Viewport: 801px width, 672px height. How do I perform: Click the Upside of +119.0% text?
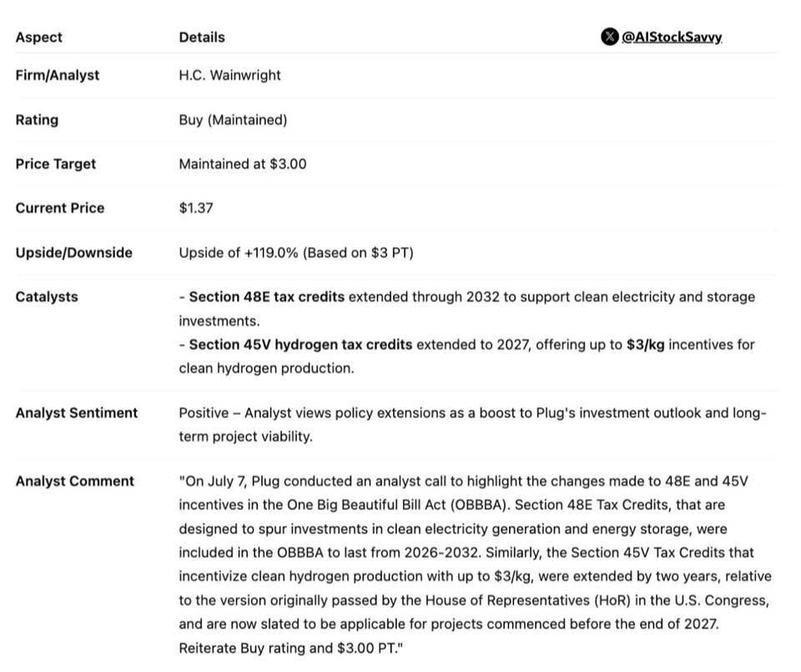295,253
